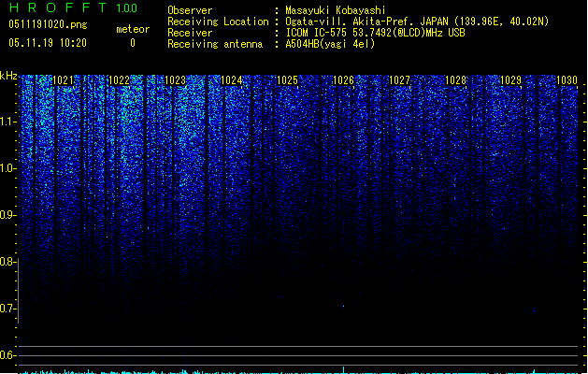The width and height of the screenshot is (588, 374).
Task: Click the 1.1 frequency axis label
Action: [x=8, y=122]
